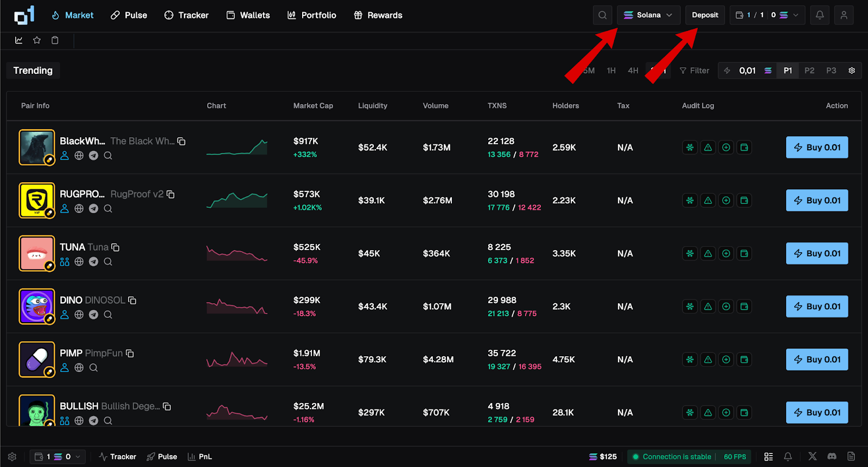Sort by Volume column
Image resolution: width=868 pixels, height=467 pixels.
436,106
